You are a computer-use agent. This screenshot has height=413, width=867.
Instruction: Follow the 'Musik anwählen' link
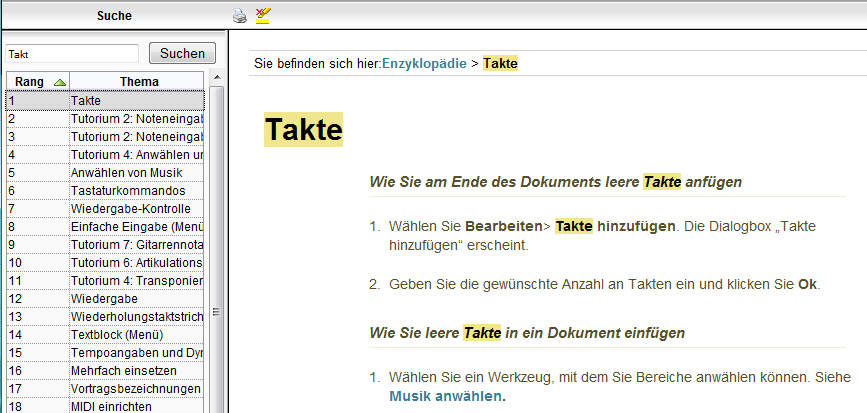[446, 396]
